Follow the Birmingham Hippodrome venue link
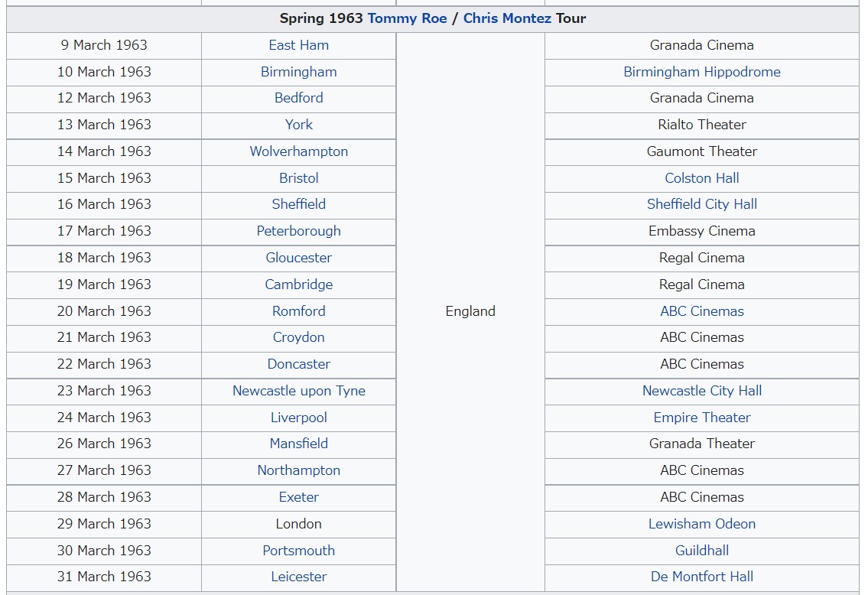868x595 pixels. [702, 72]
